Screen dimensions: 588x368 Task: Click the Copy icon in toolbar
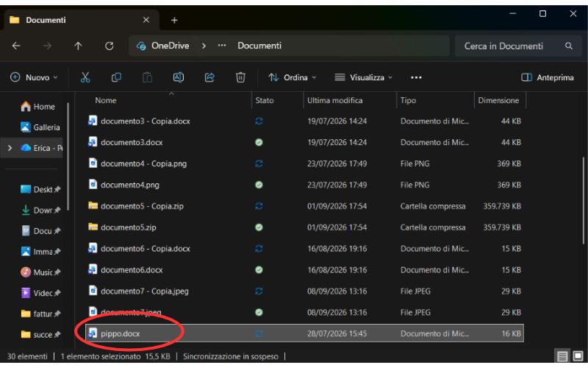[x=116, y=77]
